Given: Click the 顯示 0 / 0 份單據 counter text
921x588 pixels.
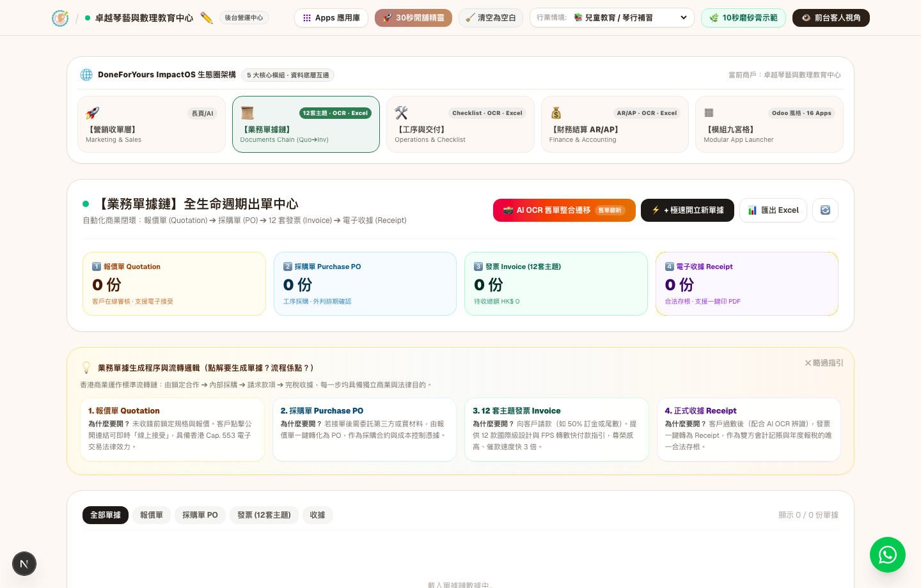Looking at the screenshot, I should [808, 515].
